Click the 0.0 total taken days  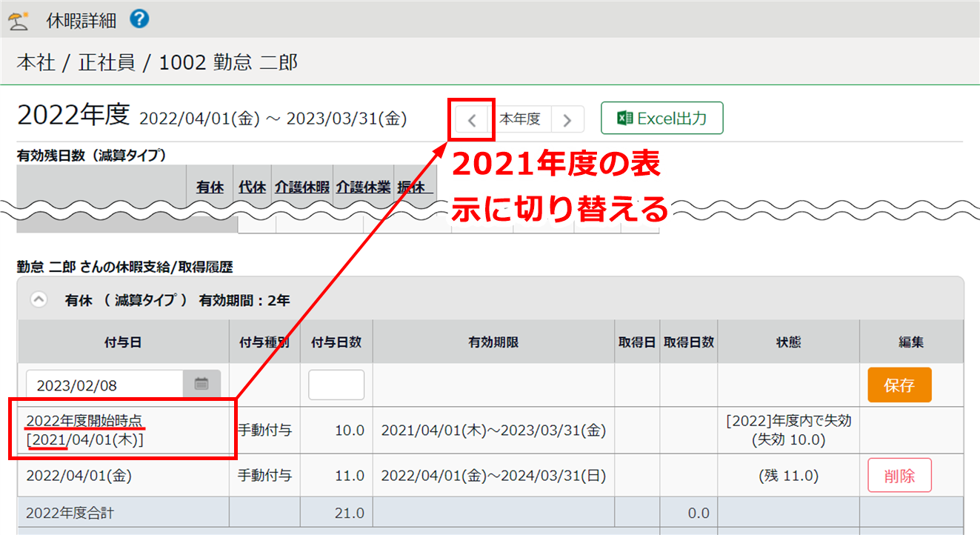pos(697,513)
